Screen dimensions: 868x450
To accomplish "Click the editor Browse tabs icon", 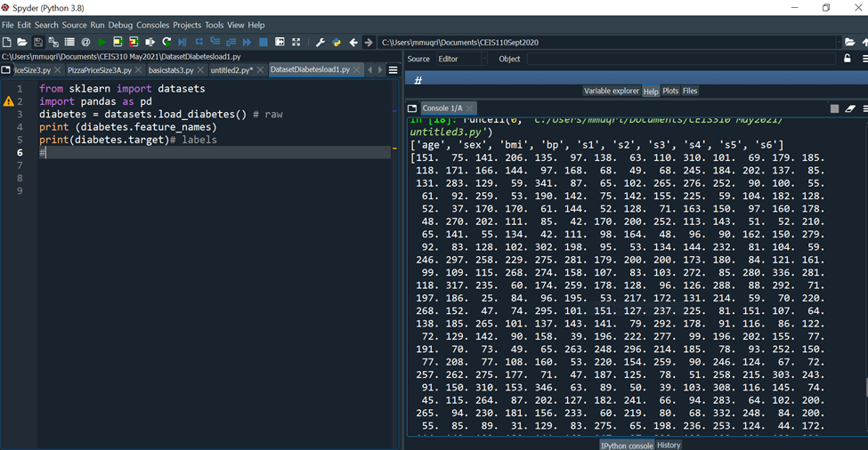I will coord(5,69).
